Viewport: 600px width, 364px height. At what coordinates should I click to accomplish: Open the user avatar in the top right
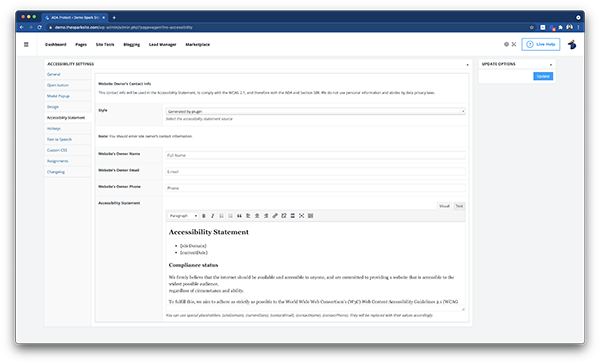[572, 44]
